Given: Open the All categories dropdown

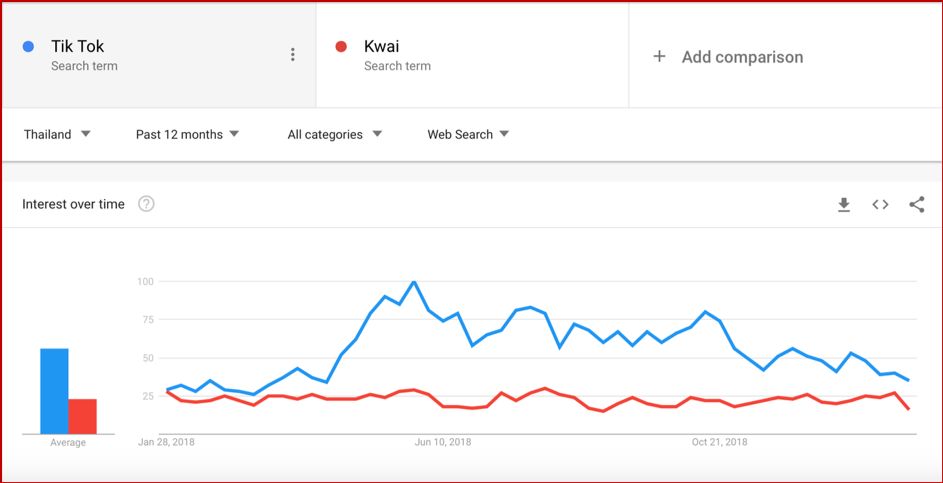Looking at the screenshot, I should click(334, 134).
